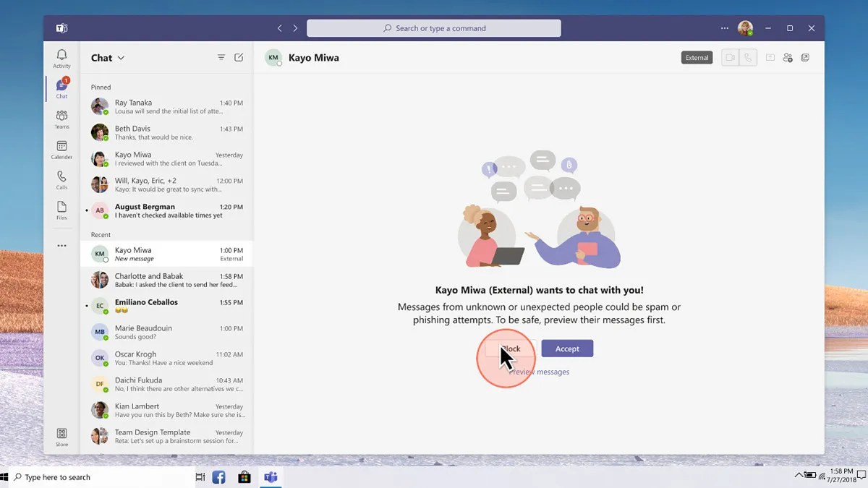
Task: Expand the sidebar ellipsis for more apps
Action: (x=61, y=246)
